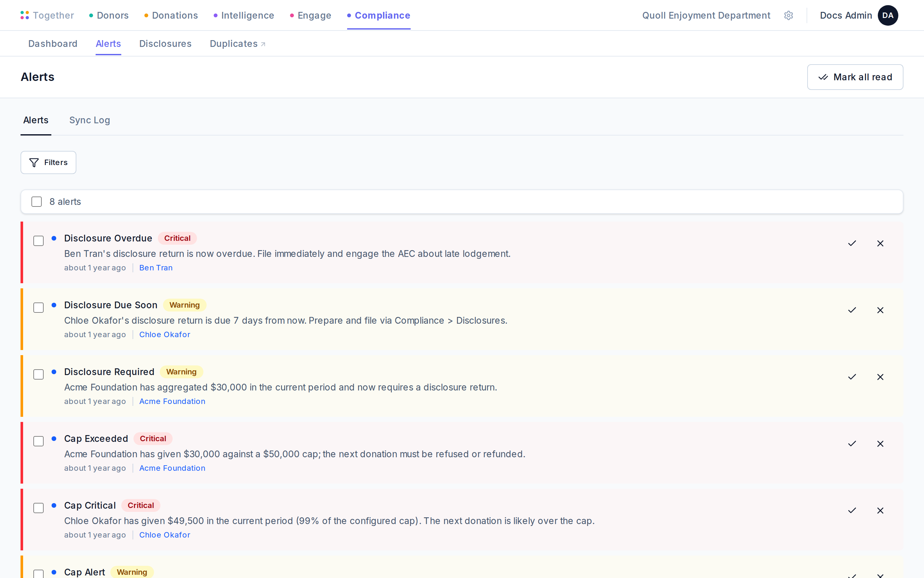
Task: Open the Engage menu
Action: [311, 15]
